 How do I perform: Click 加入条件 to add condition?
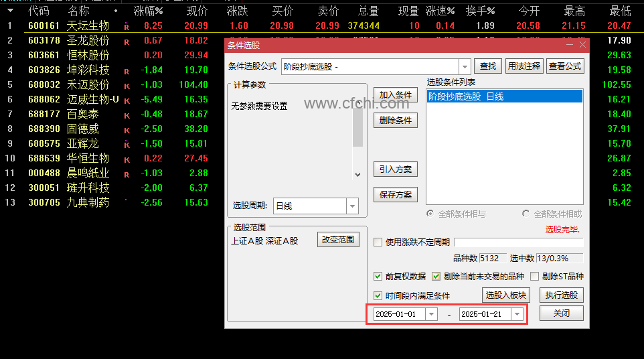(396, 95)
